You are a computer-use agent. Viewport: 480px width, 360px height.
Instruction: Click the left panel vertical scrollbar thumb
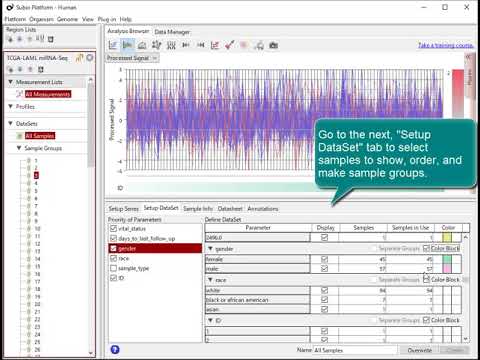(x=90, y=125)
